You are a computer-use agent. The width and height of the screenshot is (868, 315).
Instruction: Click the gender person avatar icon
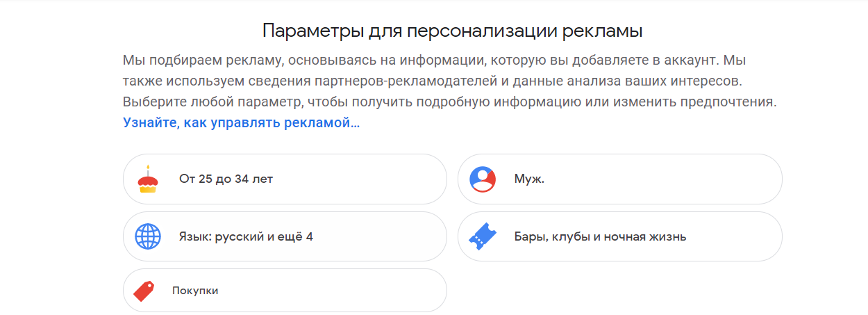pyautogui.click(x=482, y=179)
